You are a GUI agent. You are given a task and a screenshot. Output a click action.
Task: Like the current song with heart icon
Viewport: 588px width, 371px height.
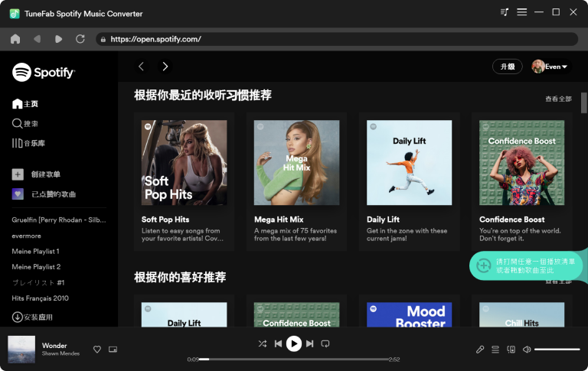click(x=97, y=350)
